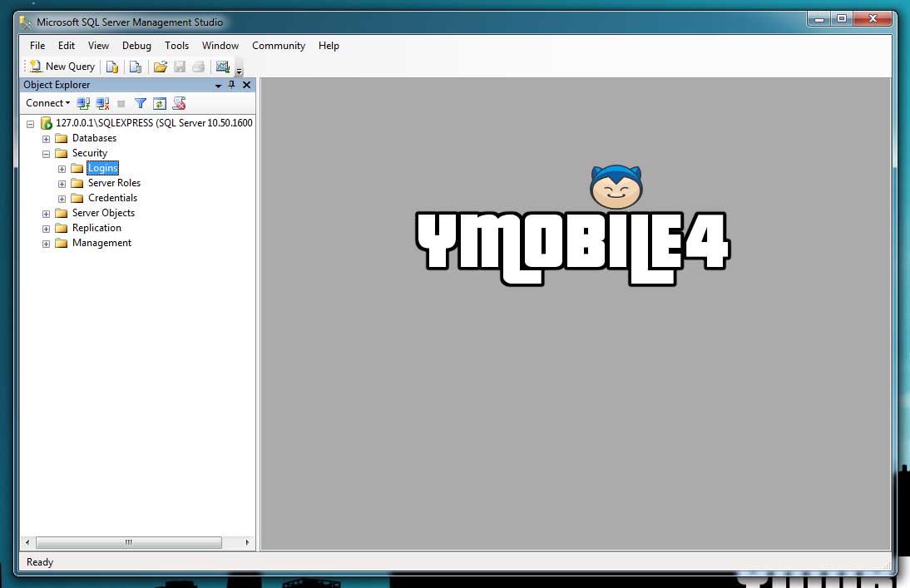Image resolution: width=910 pixels, height=588 pixels.
Task: Click the Ready status bar text
Action: pyautogui.click(x=39, y=562)
